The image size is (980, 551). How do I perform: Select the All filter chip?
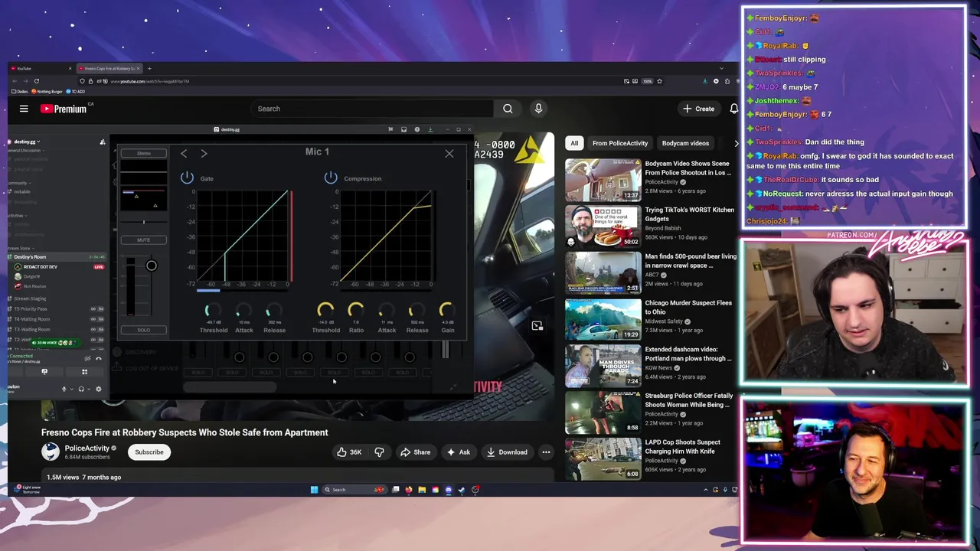pyautogui.click(x=574, y=143)
